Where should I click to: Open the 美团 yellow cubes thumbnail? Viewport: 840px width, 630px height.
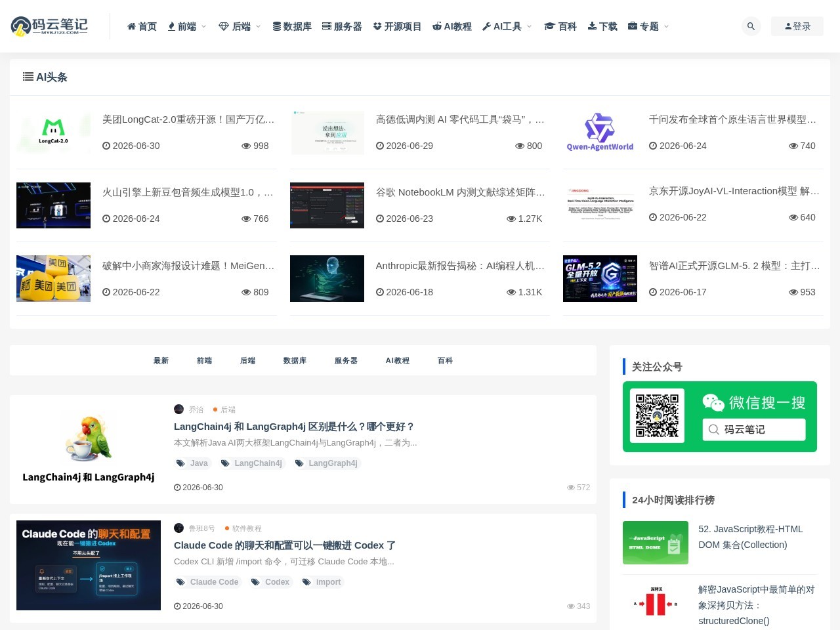(x=53, y=278)
